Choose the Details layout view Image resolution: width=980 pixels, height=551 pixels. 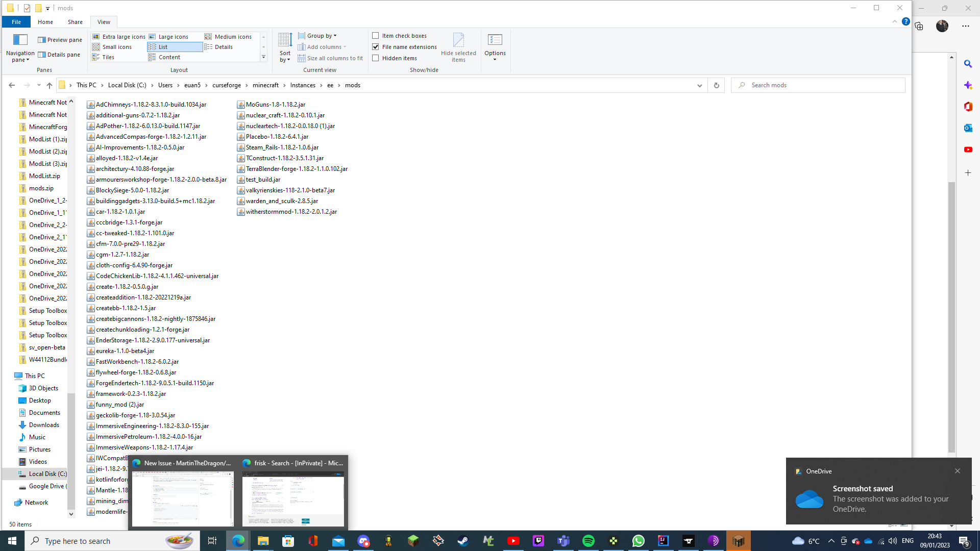pyautogui.click(x=223, y=47)
